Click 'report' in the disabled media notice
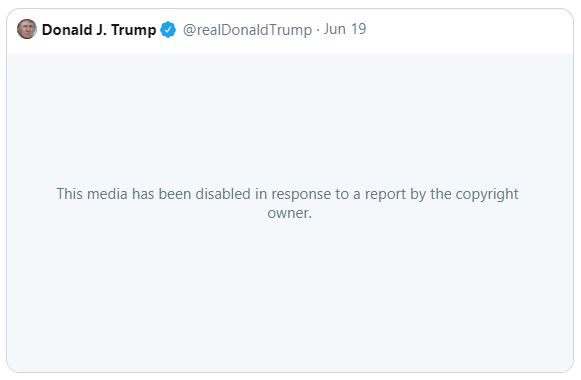The width and height of the screenshot is (581, 380). (385, 195)
